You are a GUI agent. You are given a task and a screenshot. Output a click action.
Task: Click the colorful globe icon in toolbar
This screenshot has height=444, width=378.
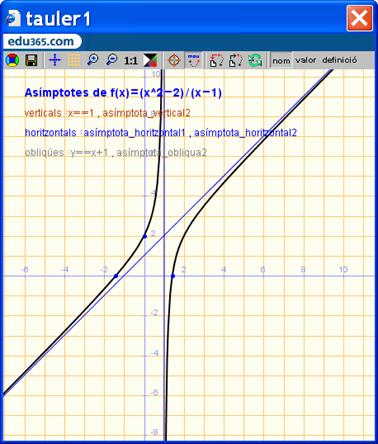(x=13, y=61)
